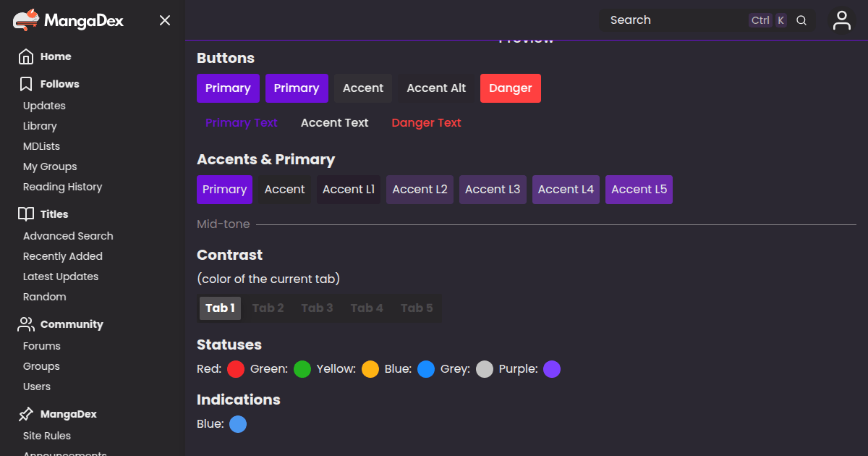Screen dimensions: 868x456
Task: Switch to Tab 5
Action: [417, 308]
